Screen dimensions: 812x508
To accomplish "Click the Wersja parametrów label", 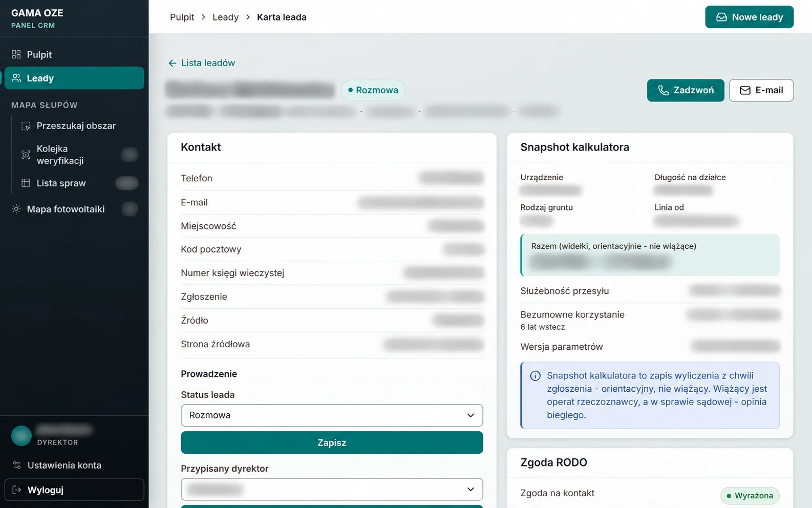I will click(562, 347).
